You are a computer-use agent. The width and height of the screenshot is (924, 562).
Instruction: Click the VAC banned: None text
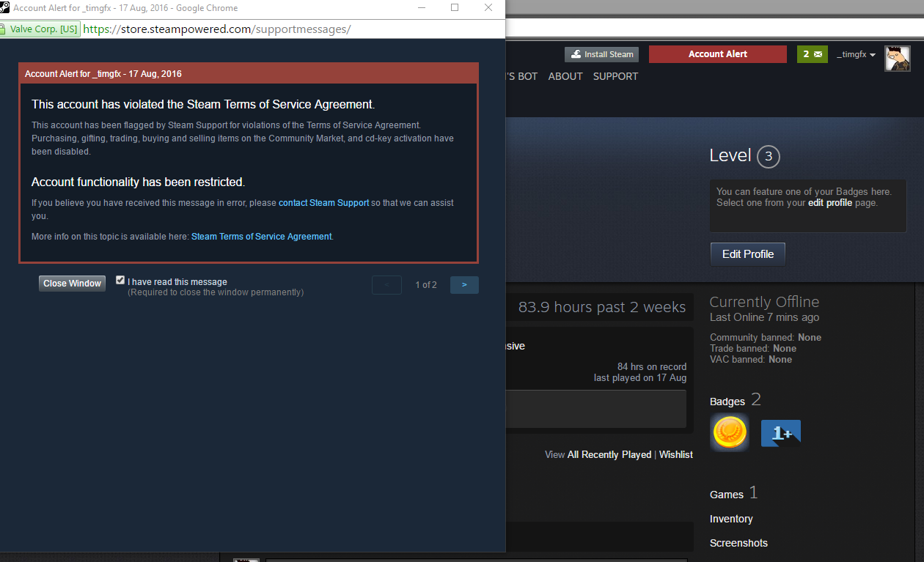click(751, 360)
